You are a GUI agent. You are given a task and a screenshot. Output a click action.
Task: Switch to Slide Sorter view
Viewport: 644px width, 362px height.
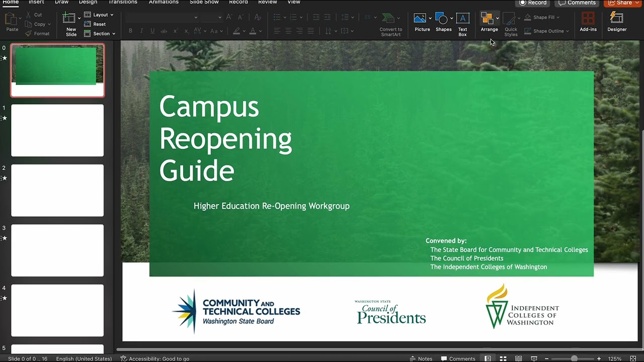[x=503, y=358]
